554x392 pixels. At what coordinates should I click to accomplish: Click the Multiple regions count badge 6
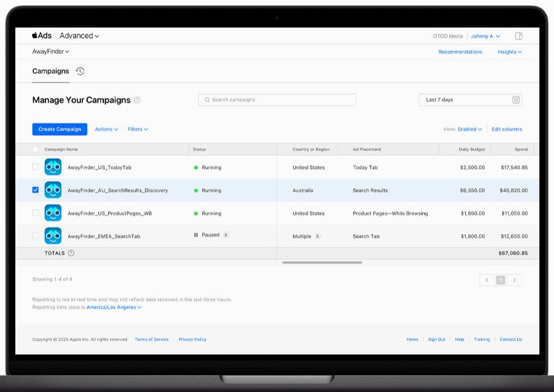coord(318,236)
